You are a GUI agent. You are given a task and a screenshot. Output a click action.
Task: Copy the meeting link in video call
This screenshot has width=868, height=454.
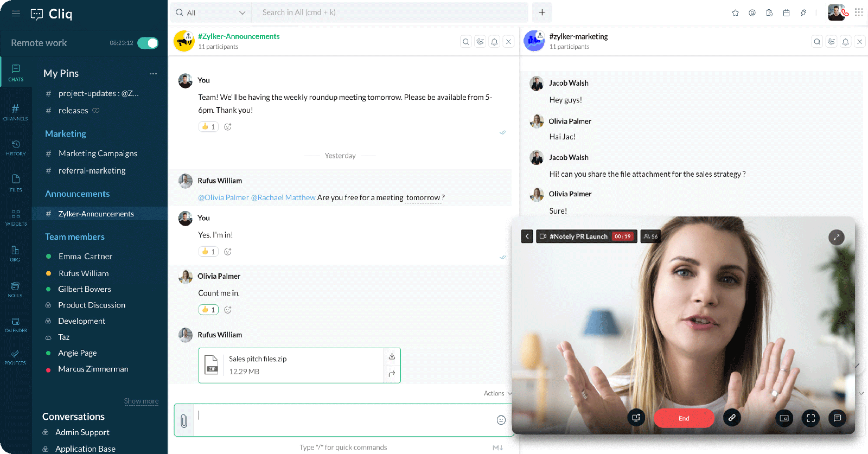[732, 418]
